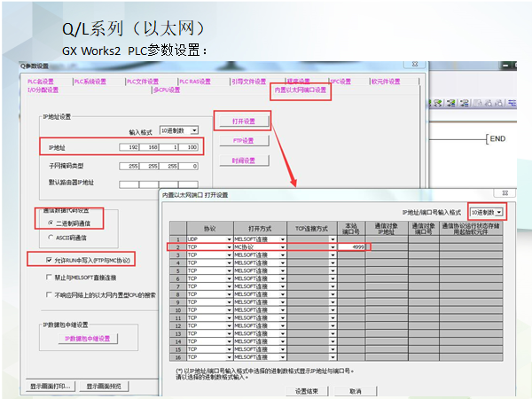Open row 3 TCP protocol dropdown
Image resolution: width=532 pixels, height=399 pixels.
(230, 254)
